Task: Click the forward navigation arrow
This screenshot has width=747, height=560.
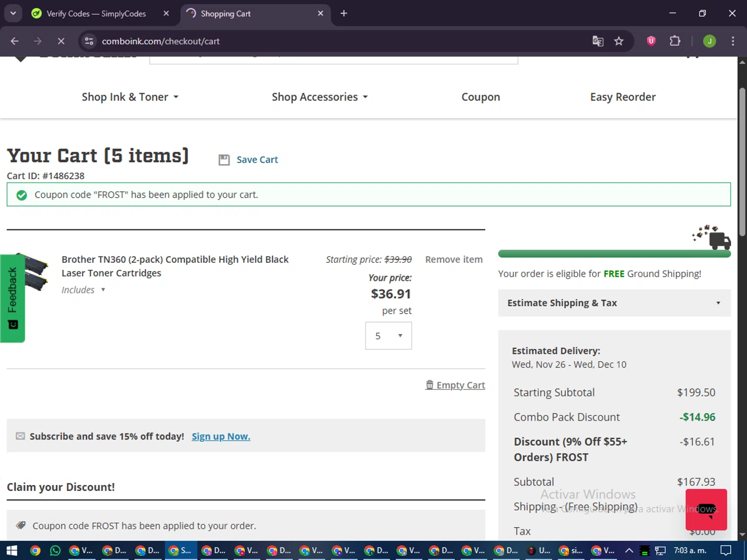Action: click(x=38, y=41)
